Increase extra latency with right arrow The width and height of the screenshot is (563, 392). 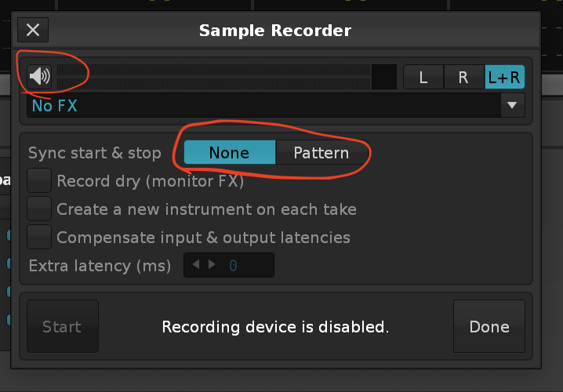point(212,264)
